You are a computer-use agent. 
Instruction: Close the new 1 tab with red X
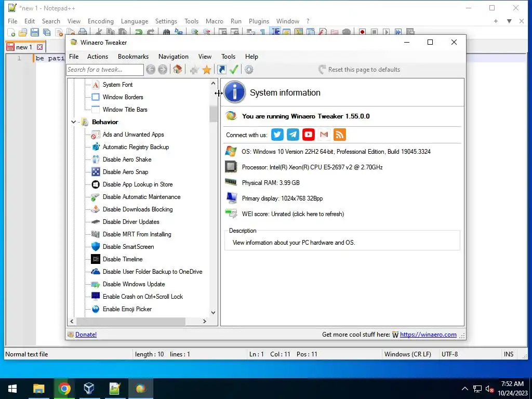click(x=39, y=47)
